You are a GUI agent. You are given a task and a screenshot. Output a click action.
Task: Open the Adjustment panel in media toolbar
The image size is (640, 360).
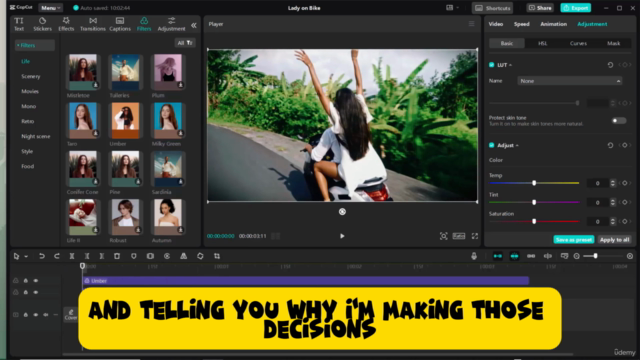171,24
